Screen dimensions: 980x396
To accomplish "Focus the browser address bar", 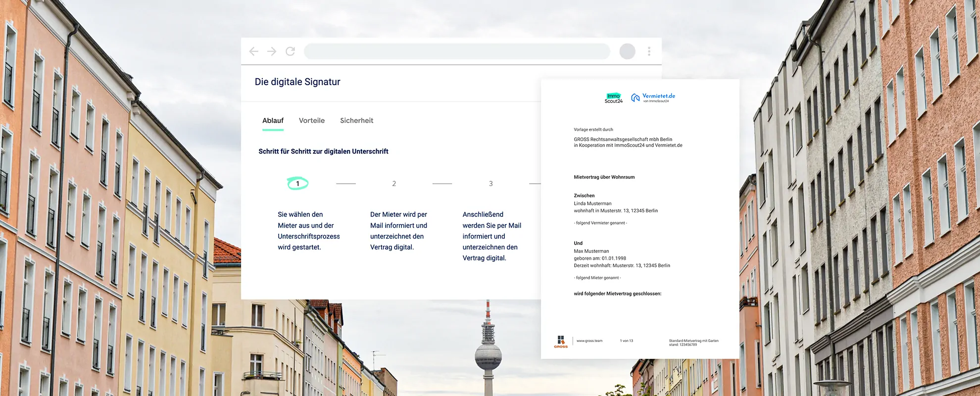I will point(456,51).
